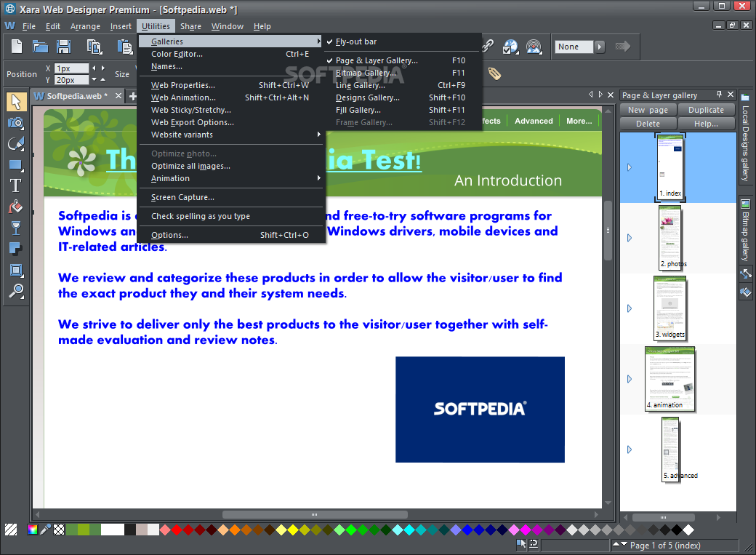The height and width of the screenshot is (555, 756).
Task: Click the New page button
Action: pos(648,110)
